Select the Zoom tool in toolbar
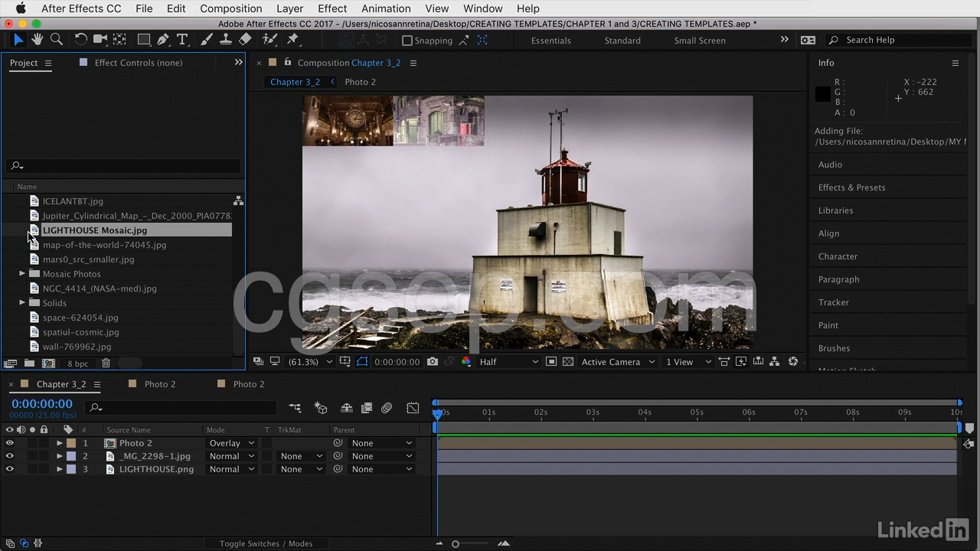Screen dimensions: 980x551 [x=56, y=40]
